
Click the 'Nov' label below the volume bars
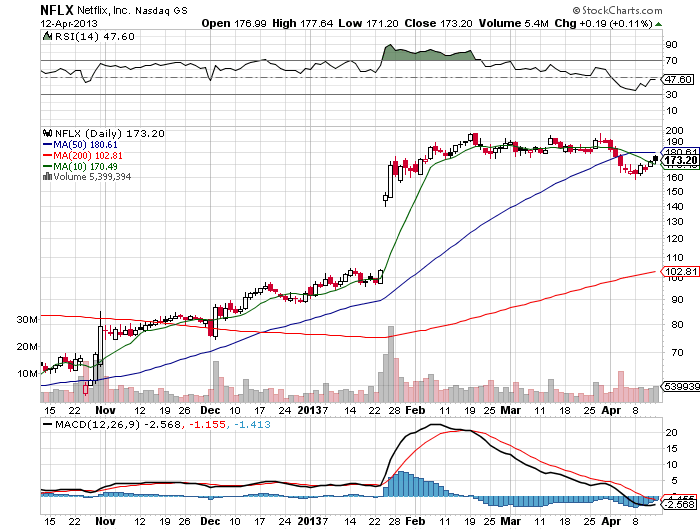(x=105, y=410)
